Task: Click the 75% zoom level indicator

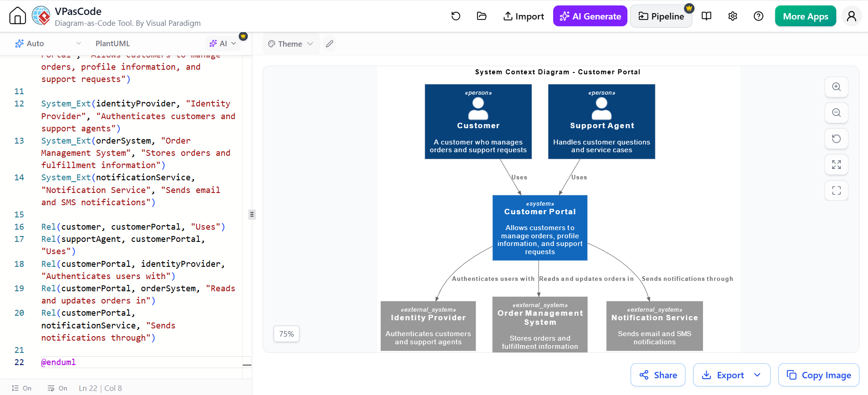Action: click(x=286, y=334)
